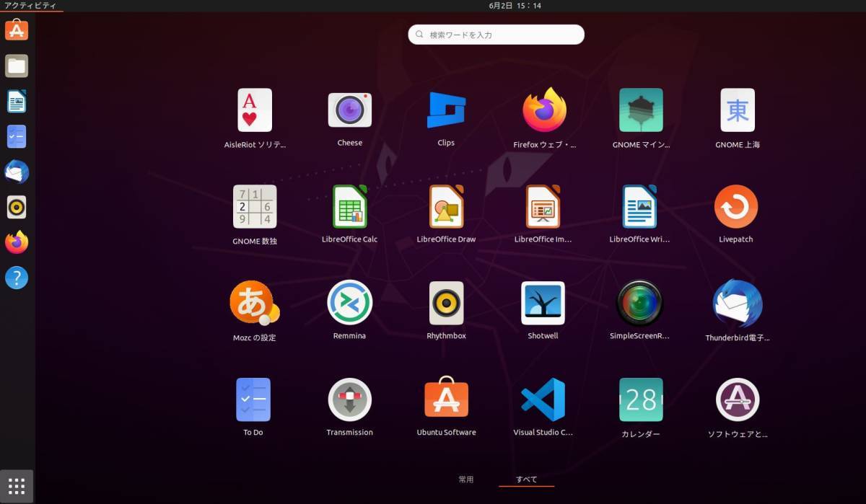The image size is (866, 504).
Task: Click Ubuntu Software in the dock
Action: pos(17,30)
